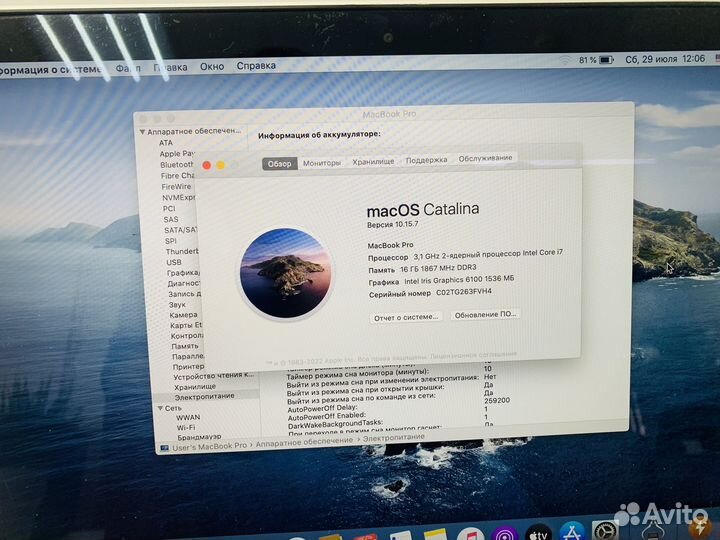Select Хранилище in the sidebar list
The width and height of the screenshot is (720, 540).
[195, 387]
